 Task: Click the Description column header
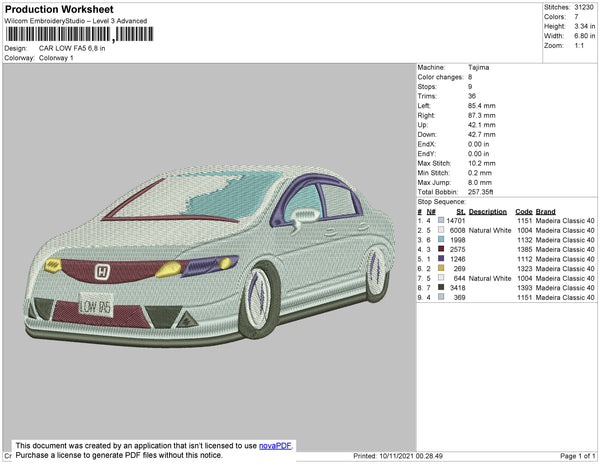pyautogui.click(x=487, y=212)
